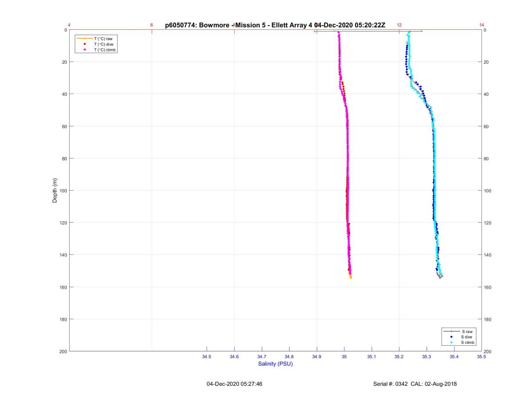Click salinity tick label '34.5'
This screenshot has height=395, width=532.
tap(207, 357)
